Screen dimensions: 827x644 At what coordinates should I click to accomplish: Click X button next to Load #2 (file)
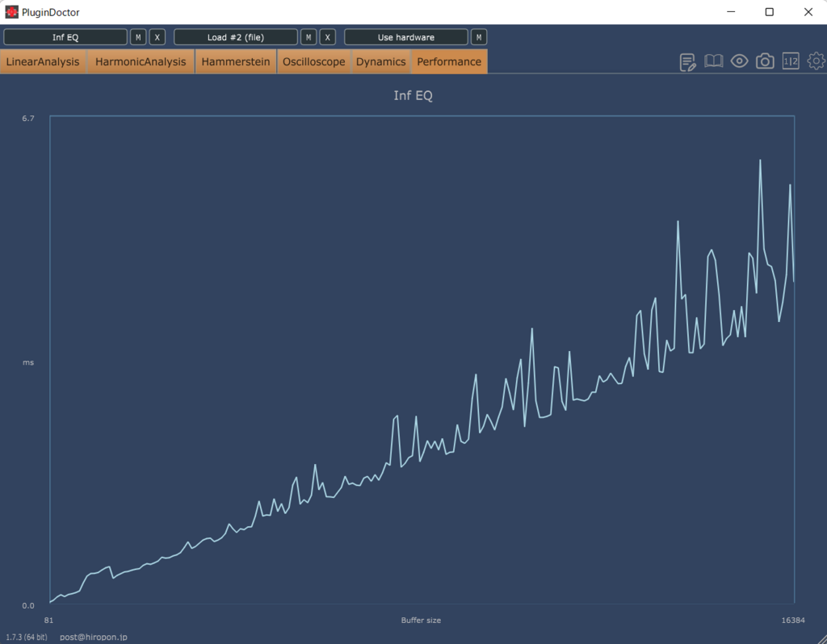328,37
